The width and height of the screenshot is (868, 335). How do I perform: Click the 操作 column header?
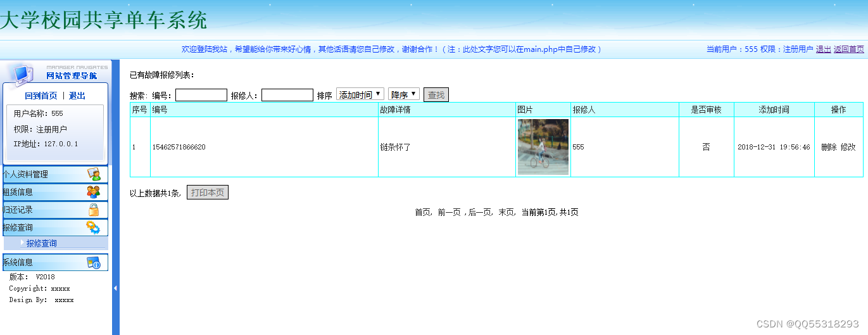[839, 110]
